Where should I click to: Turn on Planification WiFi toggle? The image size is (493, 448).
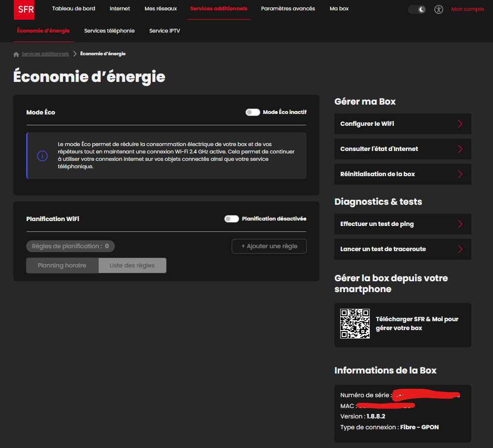[232, 219]
